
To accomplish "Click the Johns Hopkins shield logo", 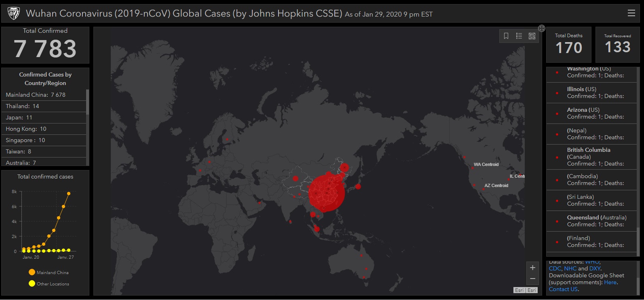I will pos(14,14).
